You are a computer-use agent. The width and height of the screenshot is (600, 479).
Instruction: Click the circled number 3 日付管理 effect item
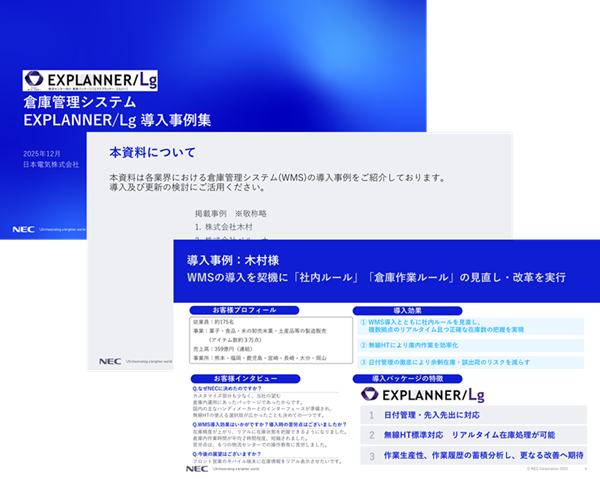tap(364, 360)
